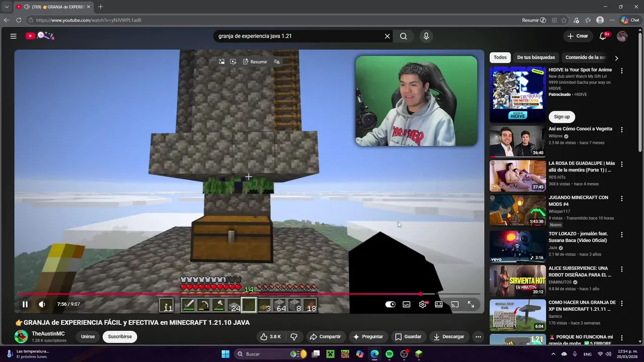
Task: Toggle subtitles on the player
Action: (x=407, y=304)
